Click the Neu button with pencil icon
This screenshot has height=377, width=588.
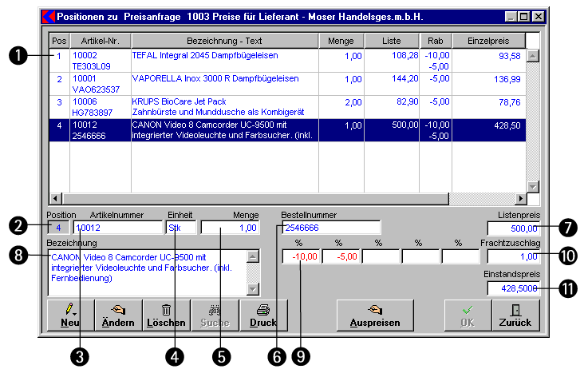pyautogui.click(x=70, y=315)
